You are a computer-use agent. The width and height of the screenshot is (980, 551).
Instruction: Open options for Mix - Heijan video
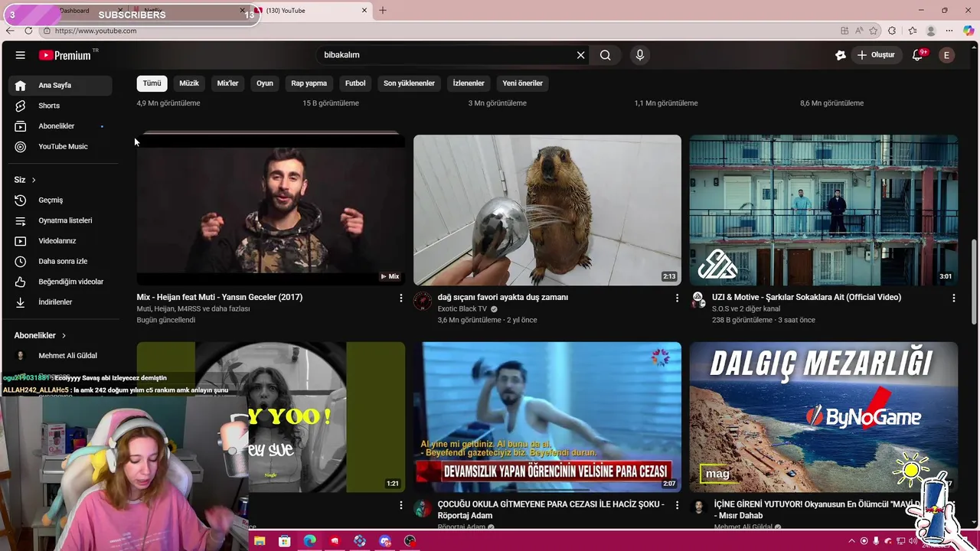click(x=400, y=298)
